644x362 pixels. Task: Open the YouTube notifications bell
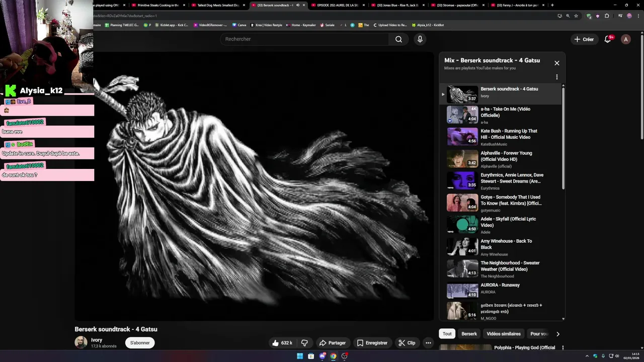click(608, 39)
